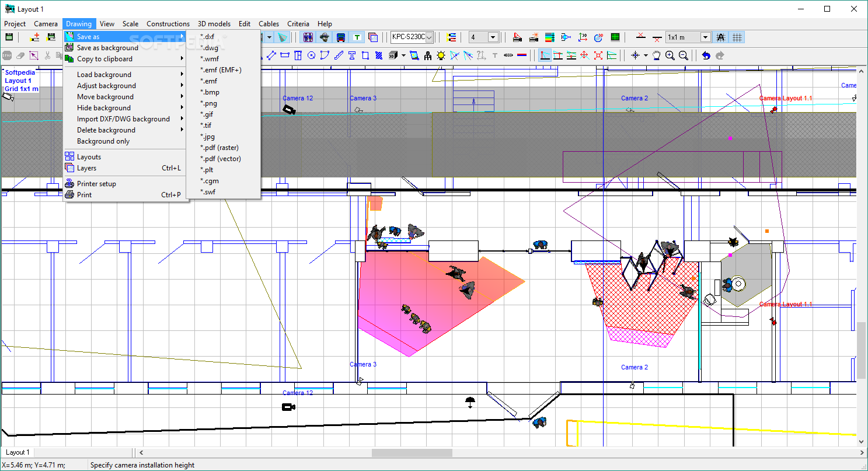Choose Printer setup in the Drawing menu
868x471 pixels.
[126, 184]
